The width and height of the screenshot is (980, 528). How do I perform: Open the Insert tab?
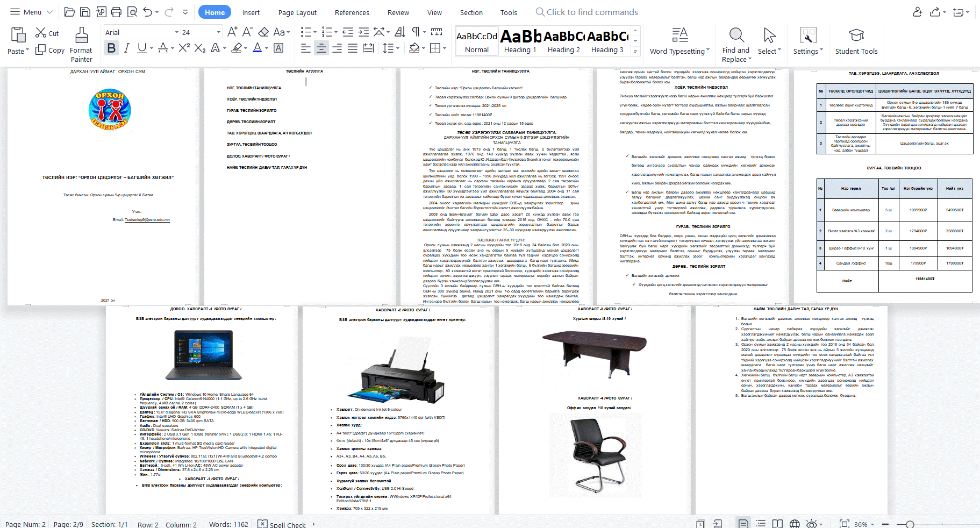251,12
